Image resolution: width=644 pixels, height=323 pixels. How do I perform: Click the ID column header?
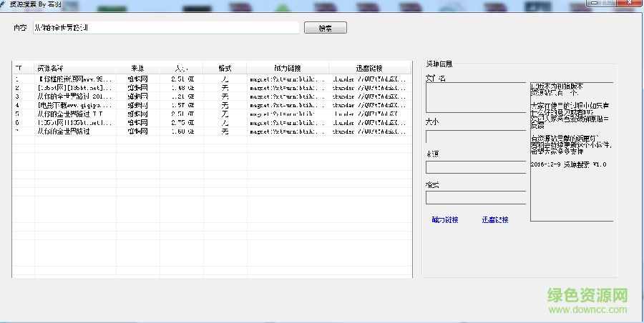pyautogui.click(x=24, y=68)
